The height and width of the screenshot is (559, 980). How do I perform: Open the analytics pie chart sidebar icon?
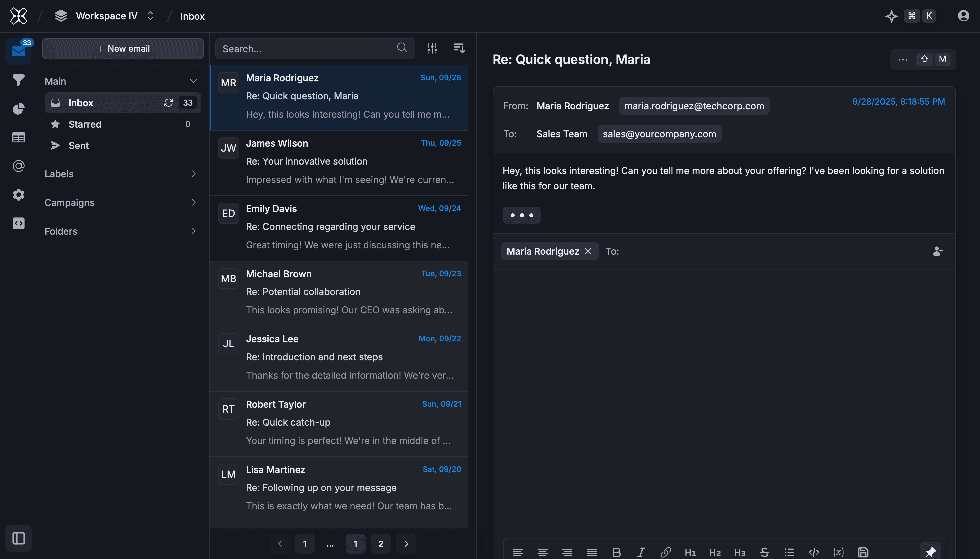click(x=18, y=109)
